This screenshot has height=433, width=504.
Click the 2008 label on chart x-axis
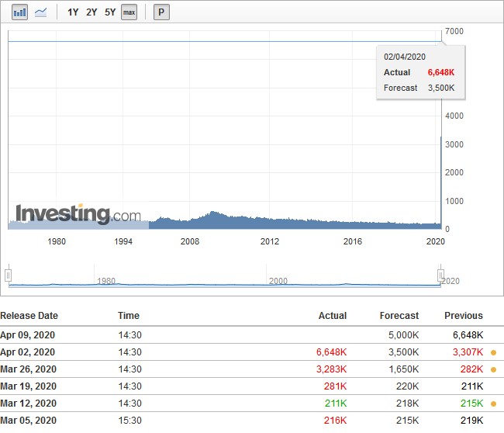[190, 241]
